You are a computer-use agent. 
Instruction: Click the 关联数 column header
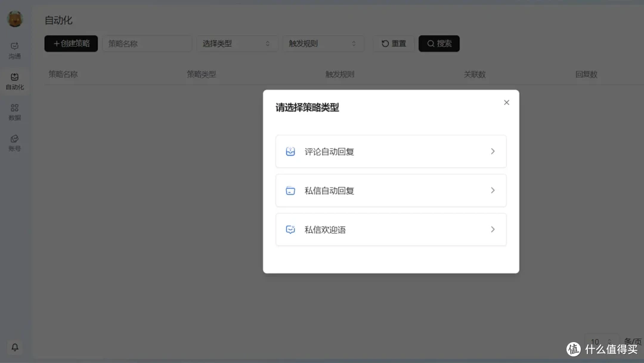[475, 75]
